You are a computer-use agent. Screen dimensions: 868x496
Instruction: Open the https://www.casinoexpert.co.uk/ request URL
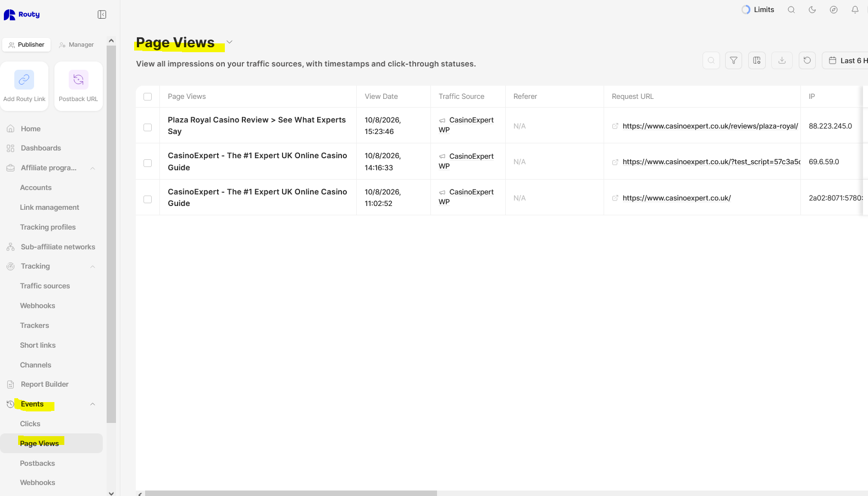click(677, 198)
